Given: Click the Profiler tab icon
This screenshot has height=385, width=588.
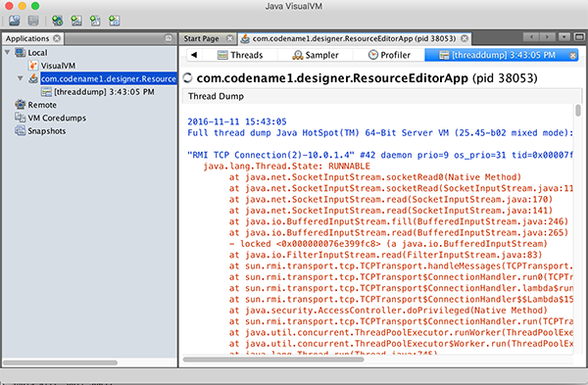Looking at the screenshot, I should [373, 55].
